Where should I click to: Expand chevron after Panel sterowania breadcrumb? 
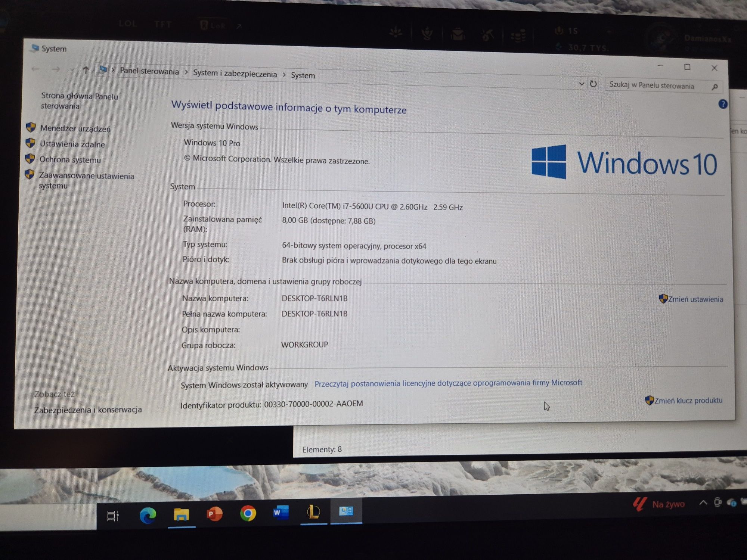(x=186, y=72)
